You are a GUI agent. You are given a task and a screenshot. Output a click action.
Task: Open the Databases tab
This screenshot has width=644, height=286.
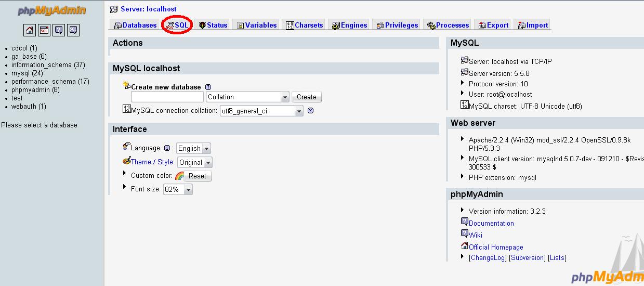point(135,25)
